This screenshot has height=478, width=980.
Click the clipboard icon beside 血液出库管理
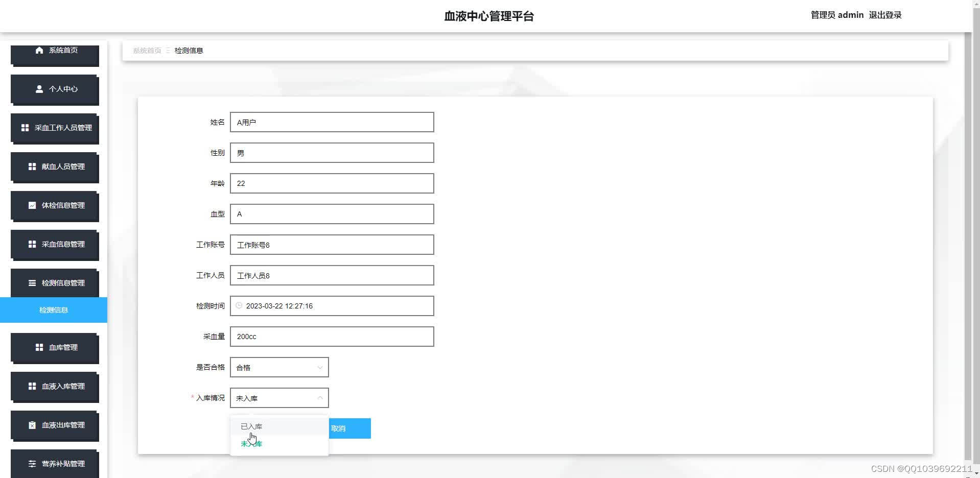(x=32, y=425)
